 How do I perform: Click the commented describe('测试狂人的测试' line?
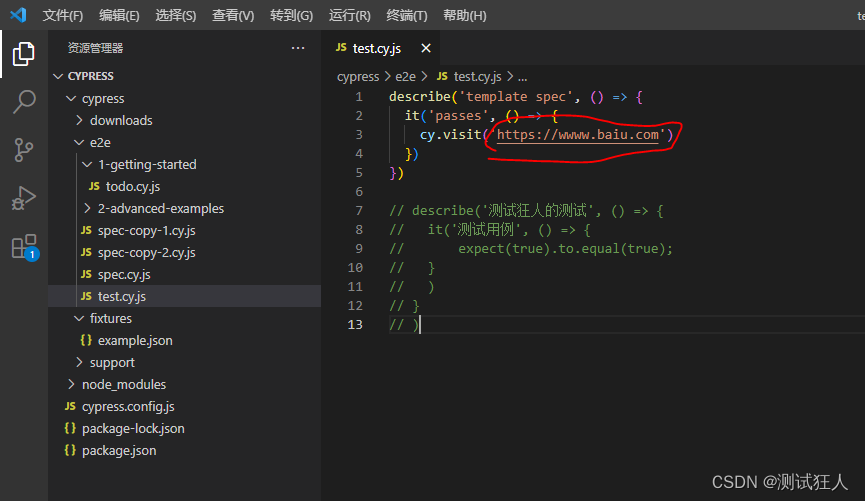coord(526,211)
